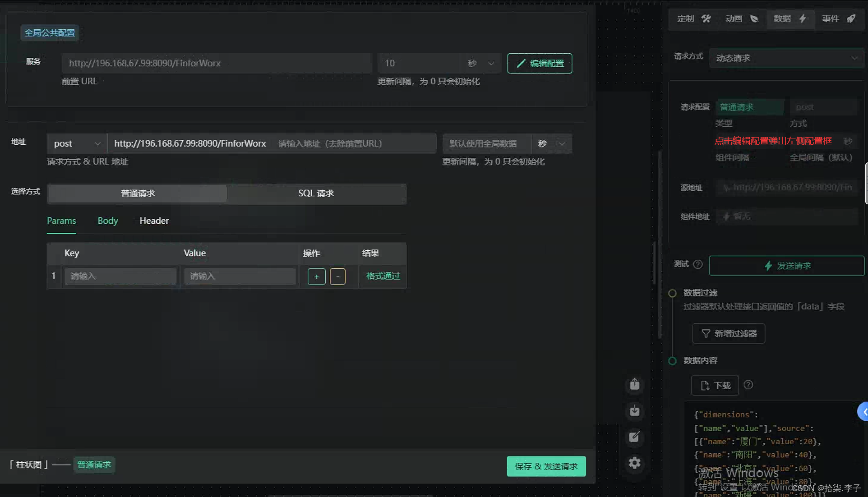868x497 pixels.
Task: Add a parameter row with plus button
Action: (316, 276)
